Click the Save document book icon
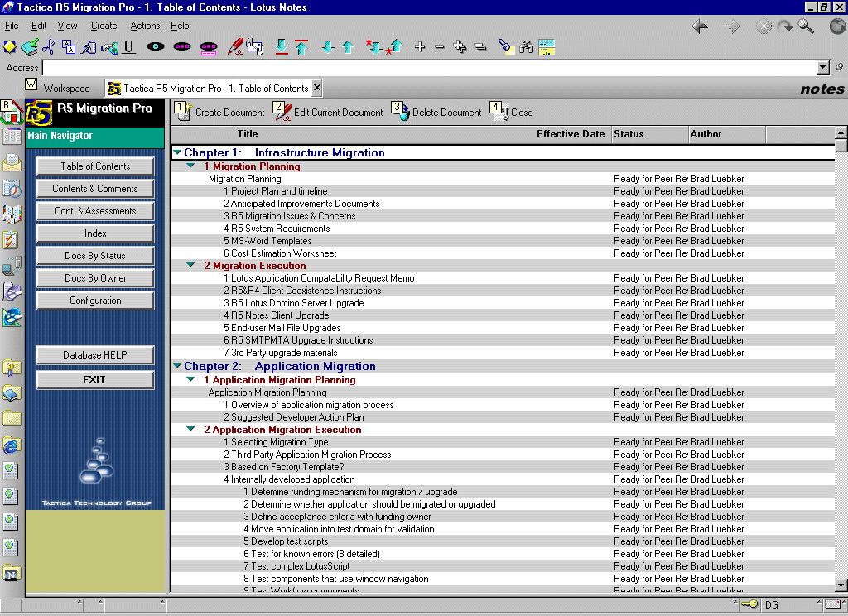Screen dimensions: 848x616 click(30, 47)
